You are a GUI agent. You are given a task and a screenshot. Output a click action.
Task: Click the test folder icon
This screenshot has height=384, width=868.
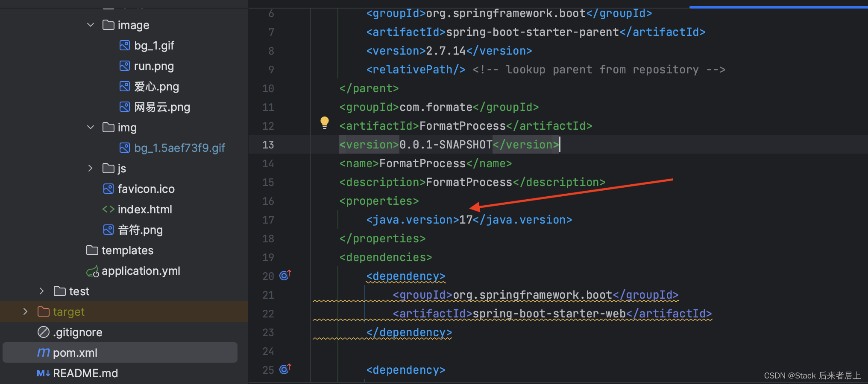60,291
